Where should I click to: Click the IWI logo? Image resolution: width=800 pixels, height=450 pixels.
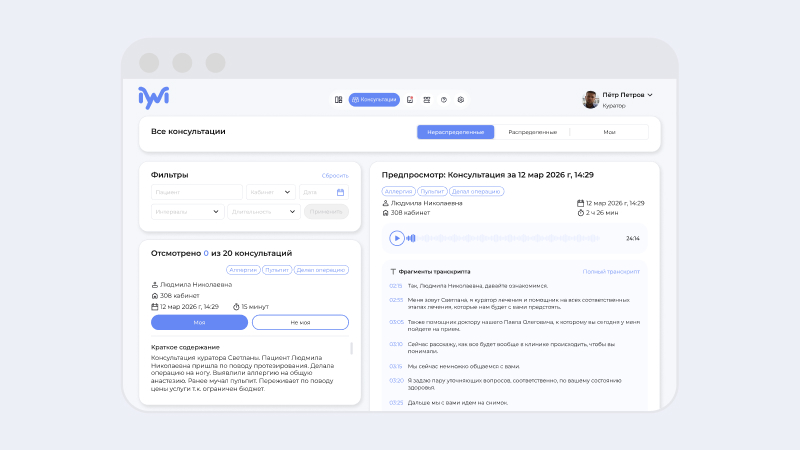154,98
